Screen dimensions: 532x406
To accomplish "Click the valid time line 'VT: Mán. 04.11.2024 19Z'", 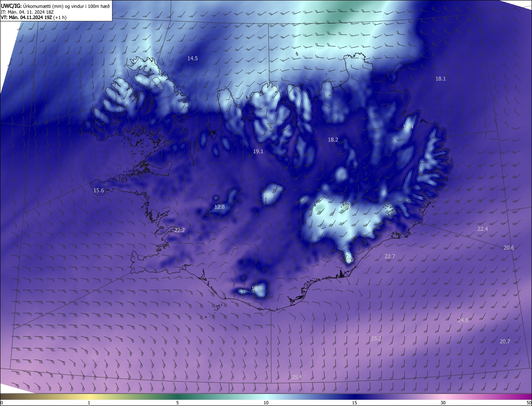I will (26, 17).
